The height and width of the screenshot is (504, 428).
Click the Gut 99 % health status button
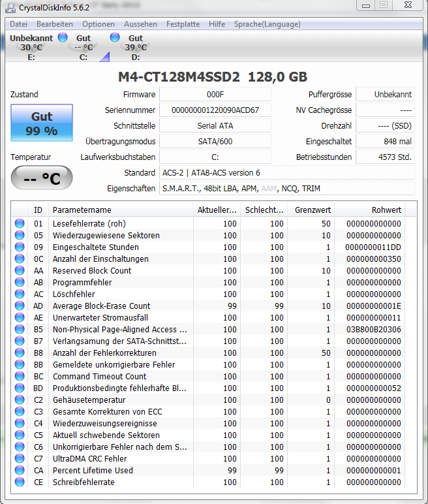(42, 123)
